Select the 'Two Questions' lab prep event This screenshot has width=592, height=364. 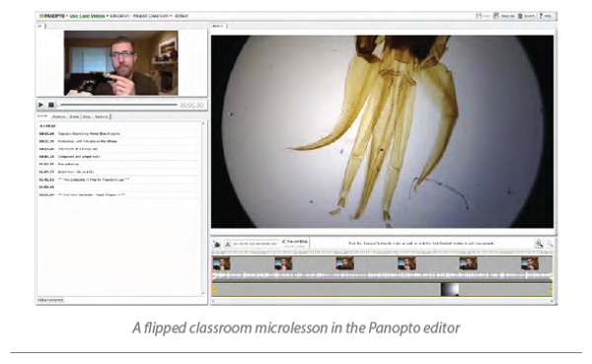[x=118, y=180]
